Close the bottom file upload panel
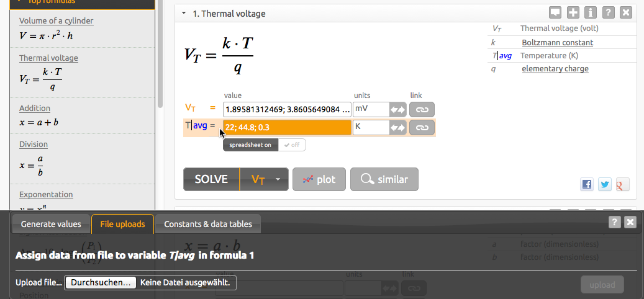The width and height of the screenshot is (644, 299). (x=630, y=222)
